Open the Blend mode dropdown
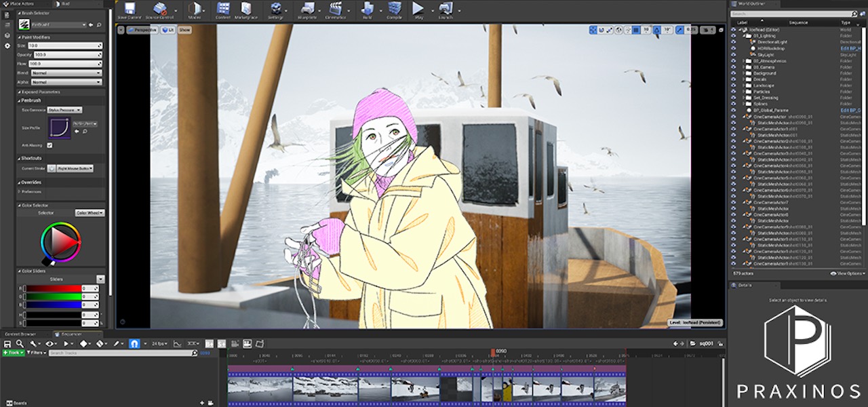Image resolution: width=868 pixels, height=407 pixels. [66, 73]
